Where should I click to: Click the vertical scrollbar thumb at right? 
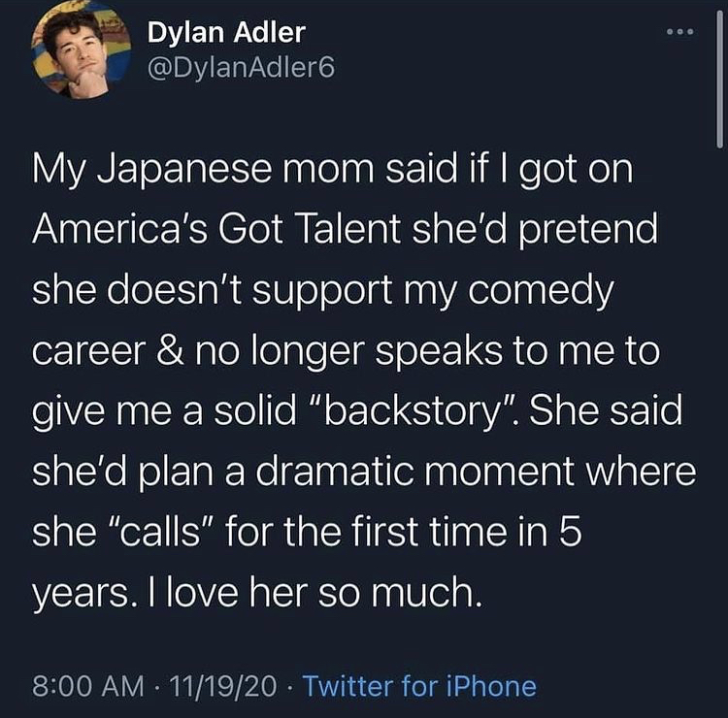(x=719, y=79)
